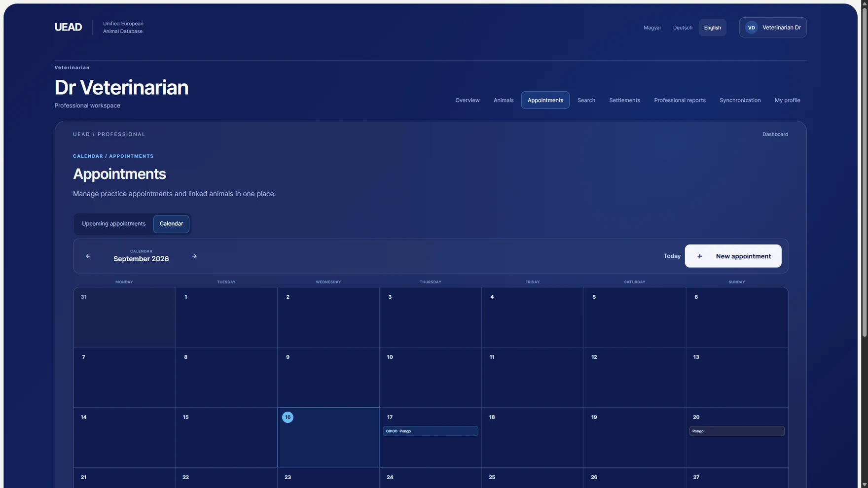Image resolution: width=868 pixels, height=488 pixels.
Task: Open the Veterinarian Dr account menu
Action: click(x=773, y=28)
